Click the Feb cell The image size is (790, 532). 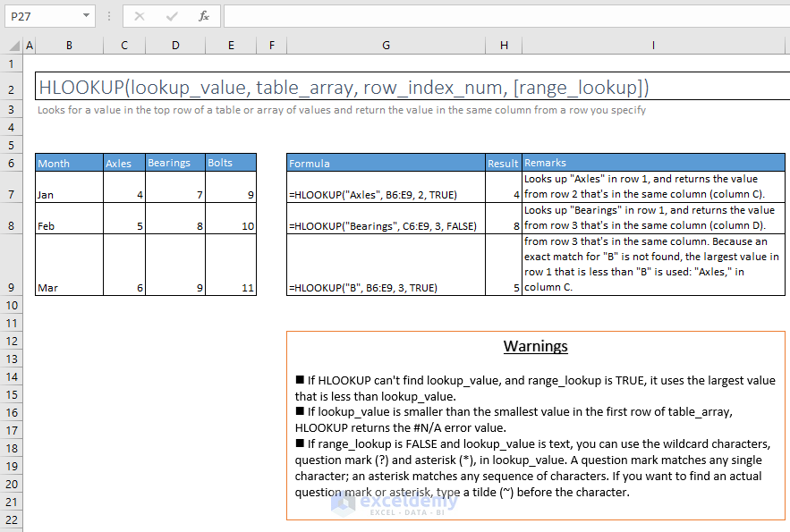[69, 218]
